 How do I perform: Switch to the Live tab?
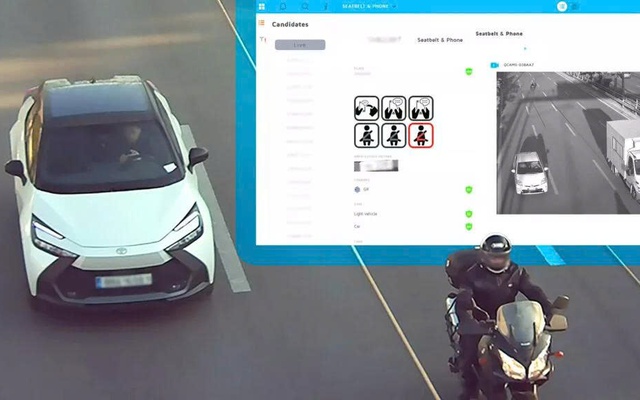tap(300, 45)
